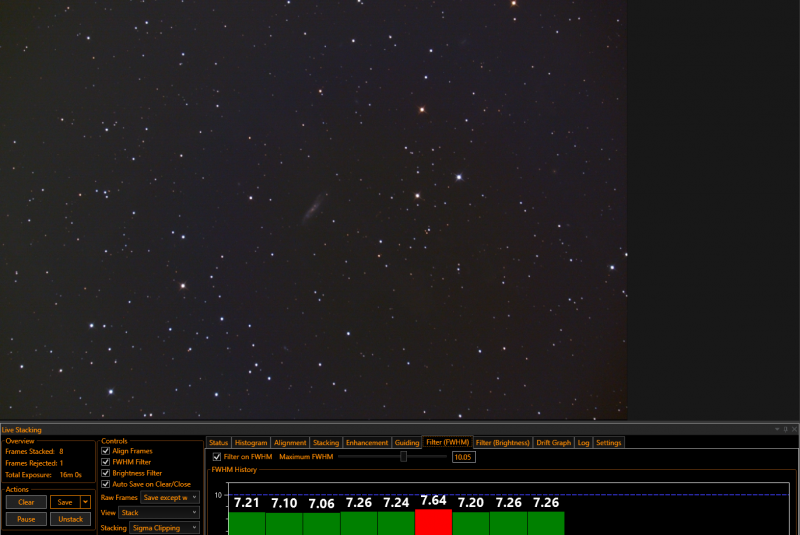Image resolution: width=800 pixels, height=535 pixels.
Task: Toggle the Brightness Filter checkbox
Action: (x=106, y=473)
